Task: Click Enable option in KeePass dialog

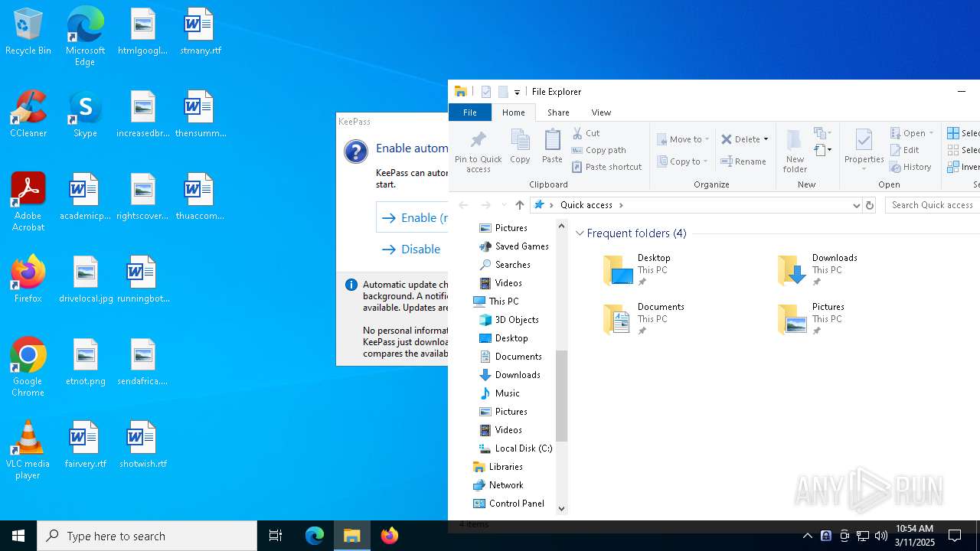Action: pyautogui.click(x=413, y=218)
